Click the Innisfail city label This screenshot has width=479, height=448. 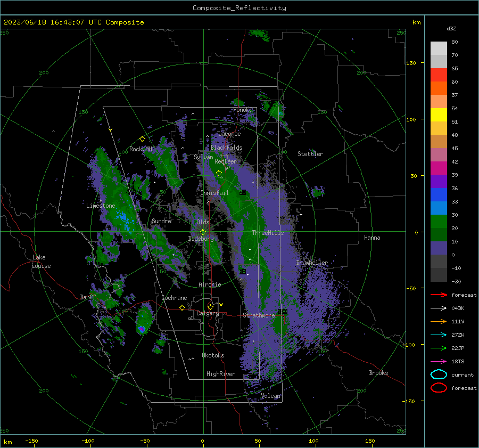tap(214, 193)
